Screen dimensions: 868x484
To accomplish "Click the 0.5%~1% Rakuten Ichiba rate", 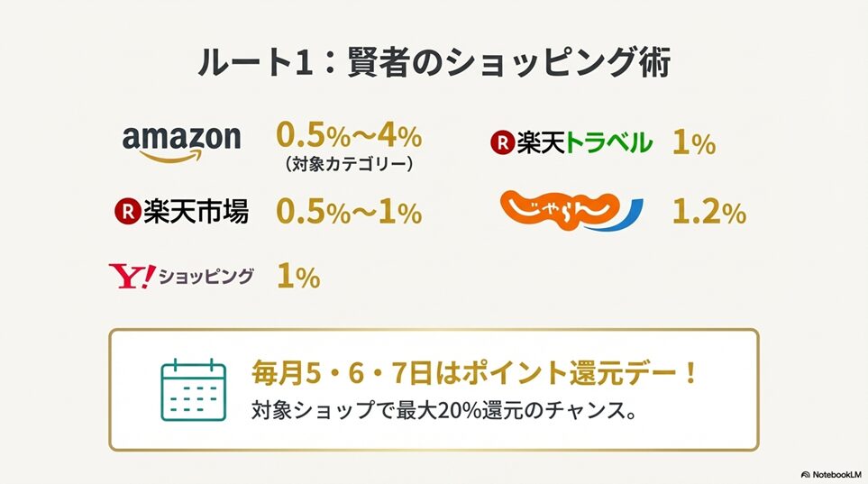I will pos(348,213).
